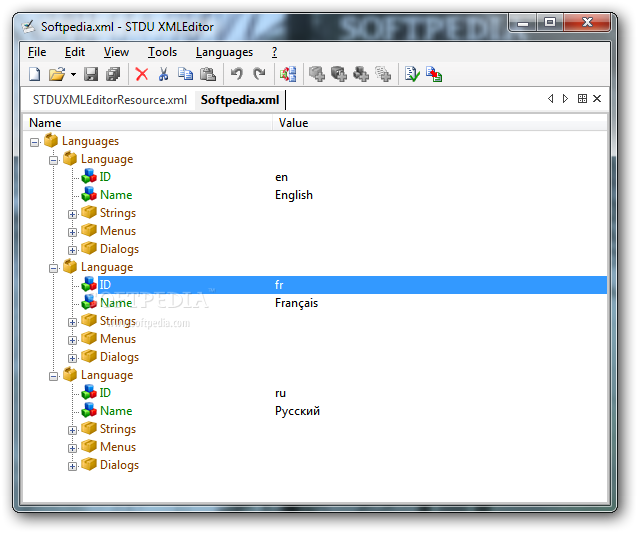Select the first Language element label

pyautogui.click(x=107, y=159)
